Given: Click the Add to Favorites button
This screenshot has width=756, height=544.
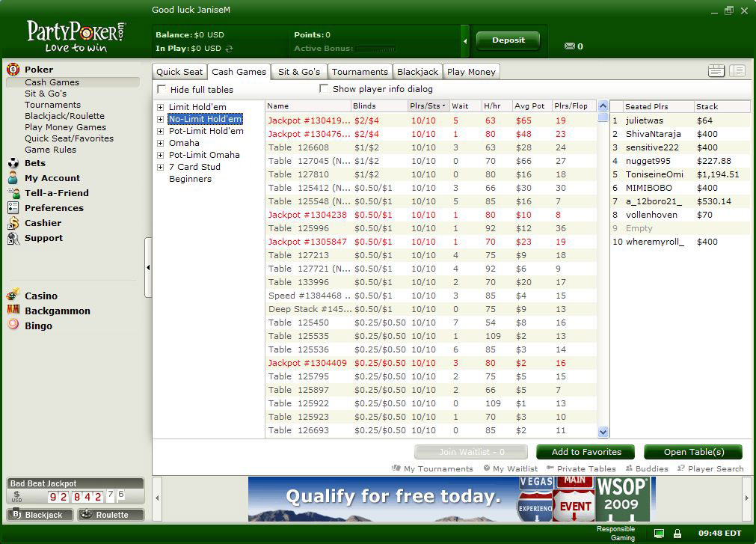Looking at the screenshot, I should click(586, 452).
